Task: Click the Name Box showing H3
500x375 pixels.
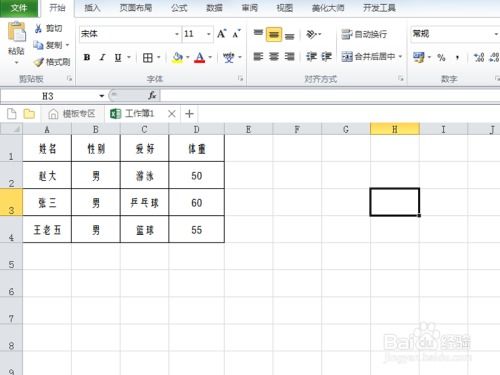Action: pos(49,96)
